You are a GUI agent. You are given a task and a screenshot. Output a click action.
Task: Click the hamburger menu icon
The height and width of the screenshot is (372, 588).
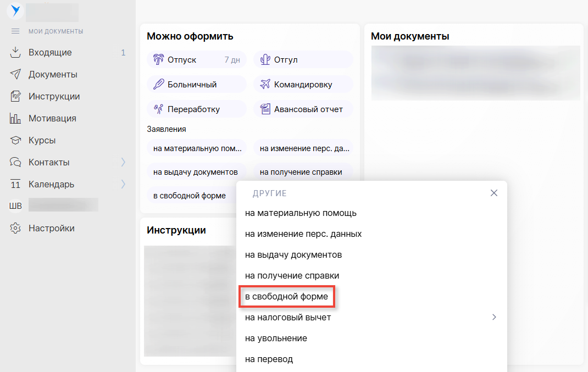coord(15,31)
